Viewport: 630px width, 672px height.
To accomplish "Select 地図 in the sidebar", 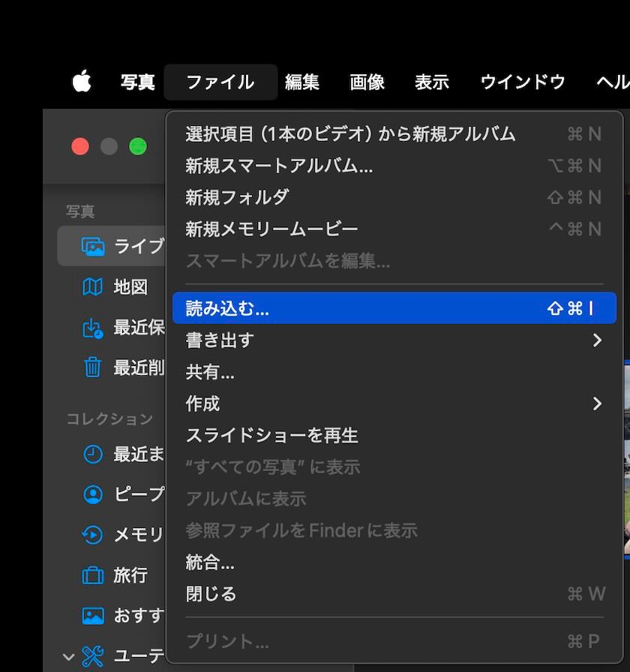I will [130, 286].
